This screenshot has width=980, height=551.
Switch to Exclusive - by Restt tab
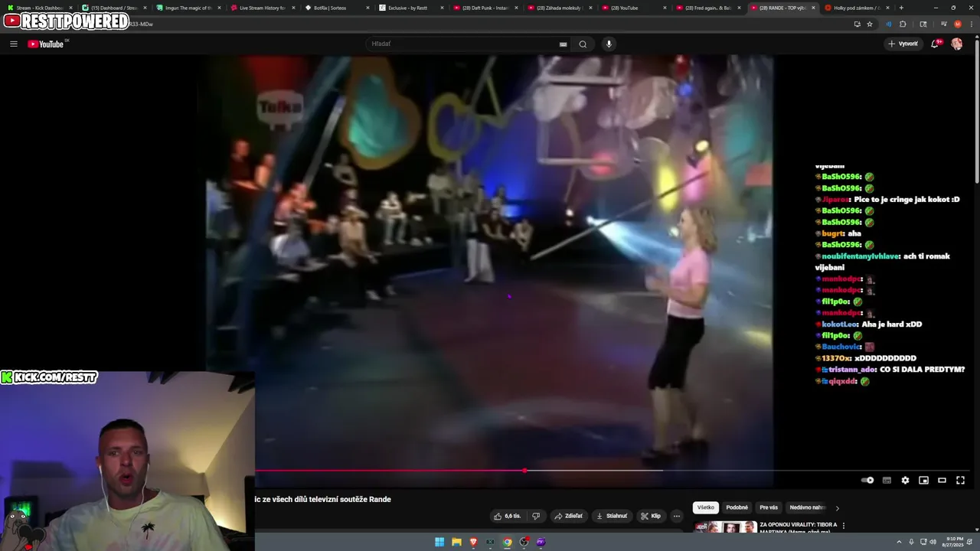[x=410, y=8]
